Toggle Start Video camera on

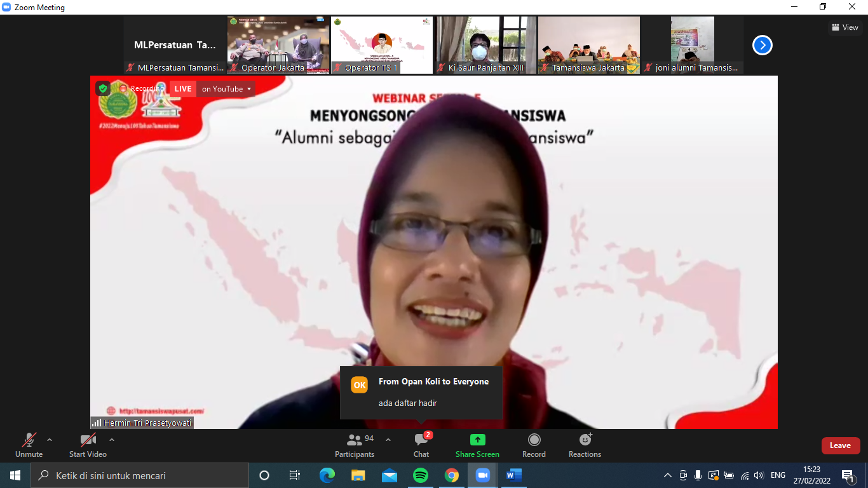point(88,445)
